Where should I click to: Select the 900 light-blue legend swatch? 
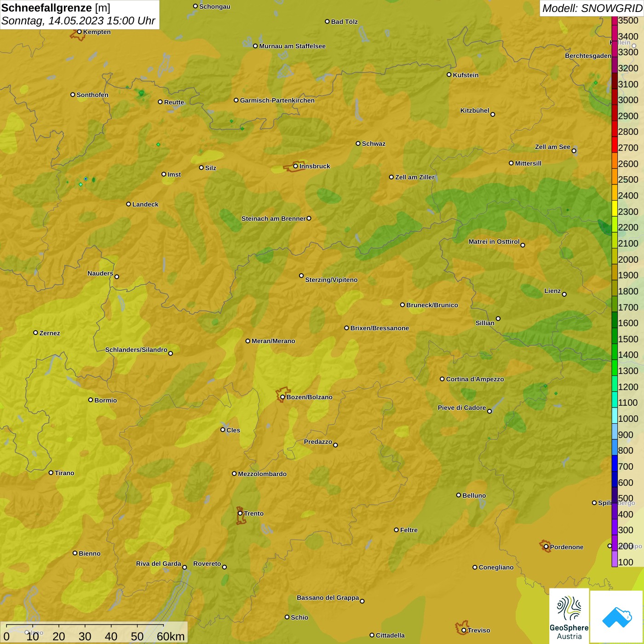coord(615,432)
